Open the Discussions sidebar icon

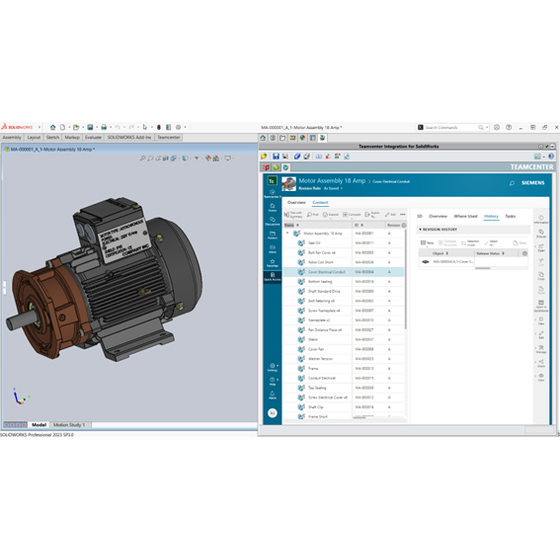[272, 221]
